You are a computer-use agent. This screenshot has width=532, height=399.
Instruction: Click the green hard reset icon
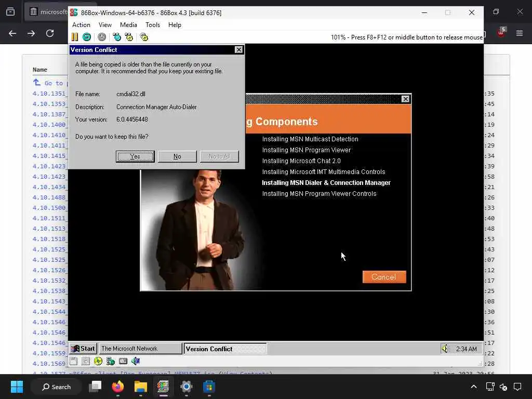87,37
